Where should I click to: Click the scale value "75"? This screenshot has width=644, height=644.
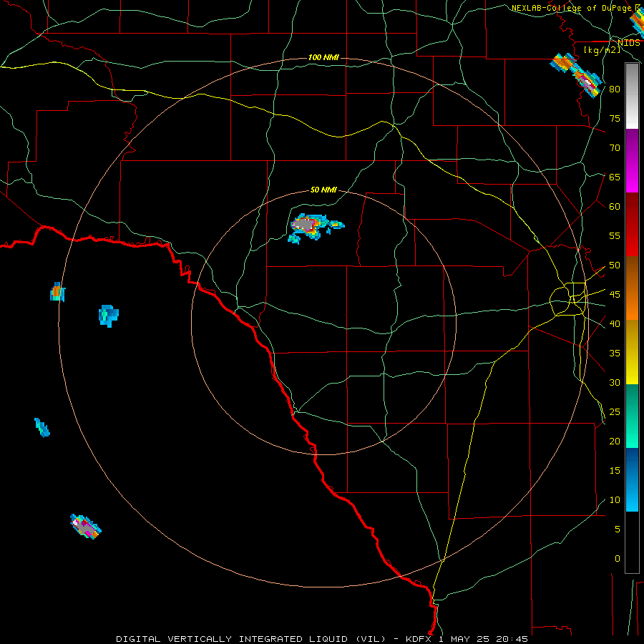pos(615,118)
